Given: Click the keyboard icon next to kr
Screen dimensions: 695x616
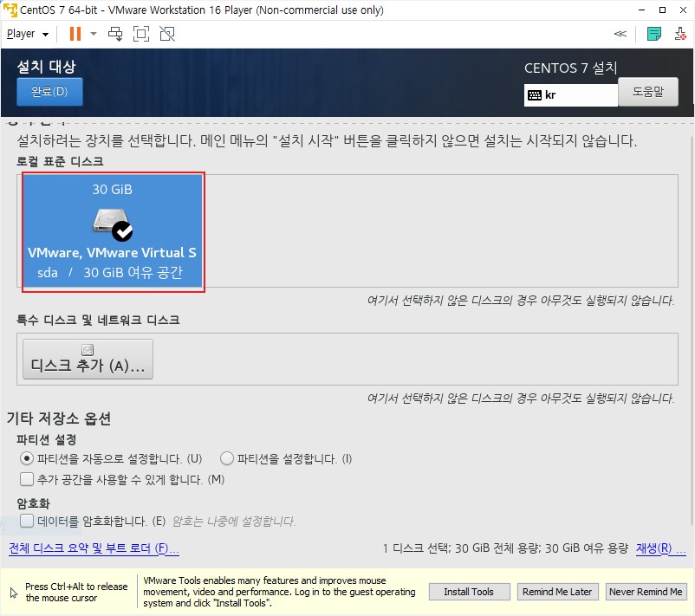Looking at the screenshot, I should tap(535, 95).
